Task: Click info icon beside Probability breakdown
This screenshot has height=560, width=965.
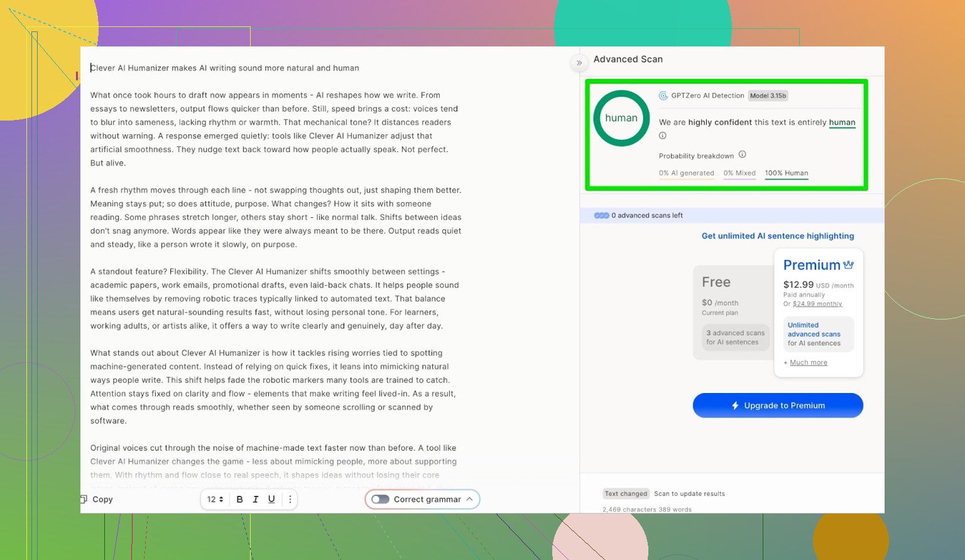Action: click(742, 154)
